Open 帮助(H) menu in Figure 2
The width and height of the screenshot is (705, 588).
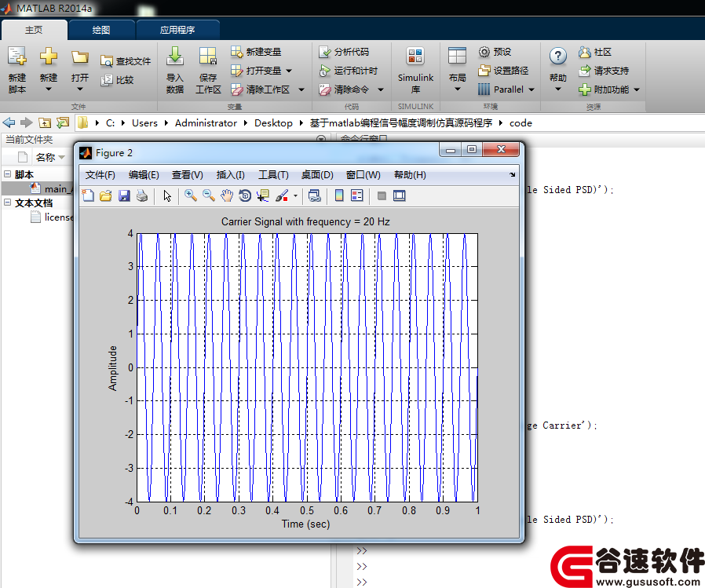coord(410,174)
